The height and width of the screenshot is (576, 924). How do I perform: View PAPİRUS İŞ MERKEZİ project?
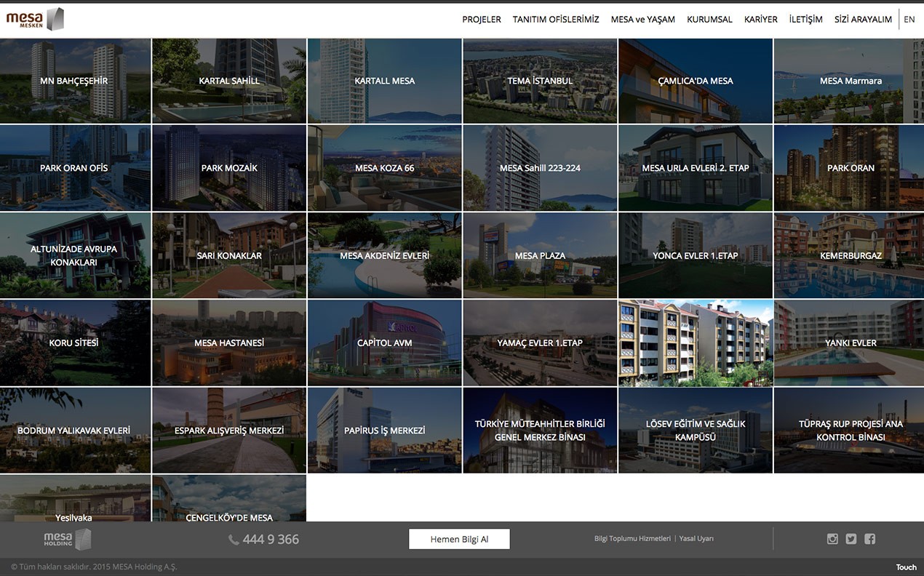click(x=384, y=430)
